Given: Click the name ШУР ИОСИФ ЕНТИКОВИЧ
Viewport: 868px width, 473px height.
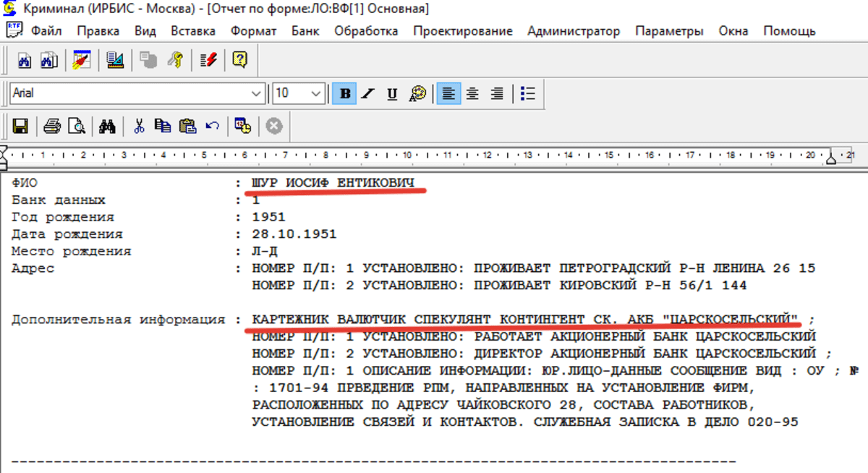Looking at the screenshot, I should click(x=333, y=183).
